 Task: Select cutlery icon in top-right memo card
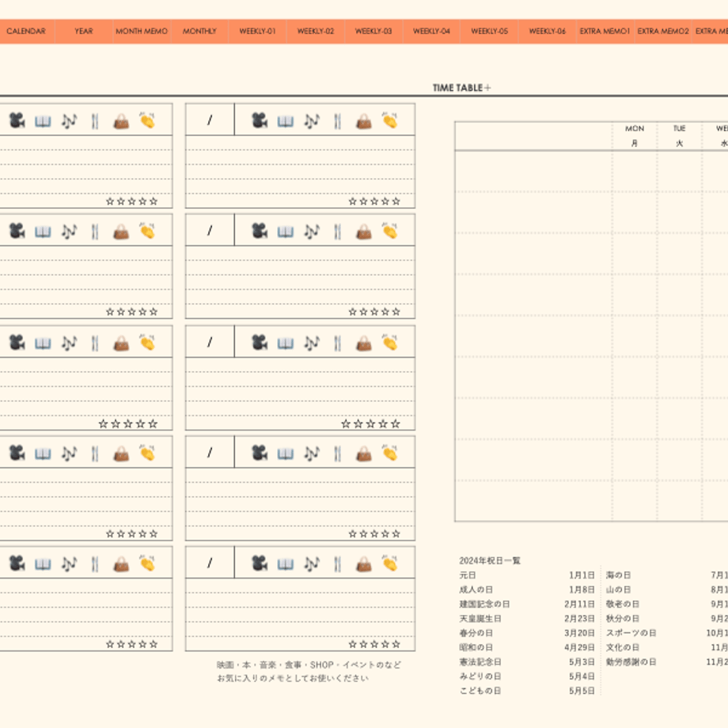click(x=338, y=121)
